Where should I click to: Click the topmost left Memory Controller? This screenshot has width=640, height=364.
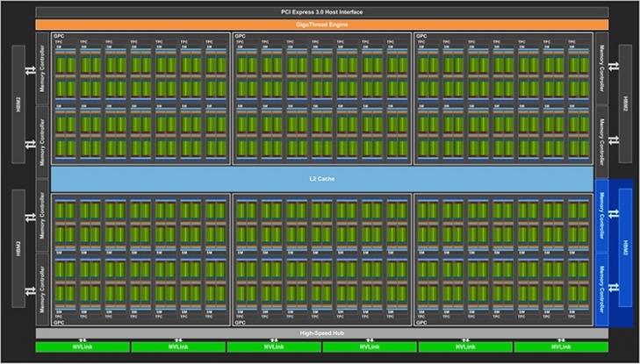pos(41,68)
